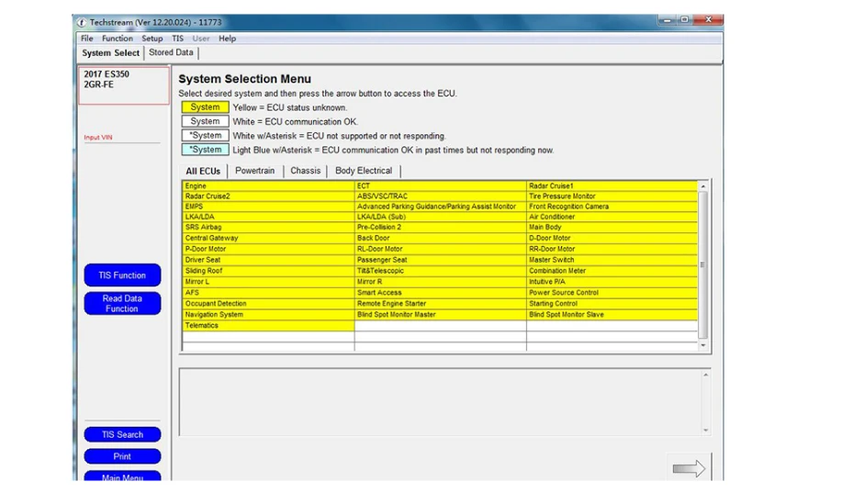Viewport: 853px width, 504px height.
Task: Click the Print button
Action: click(x=122, y=456)
